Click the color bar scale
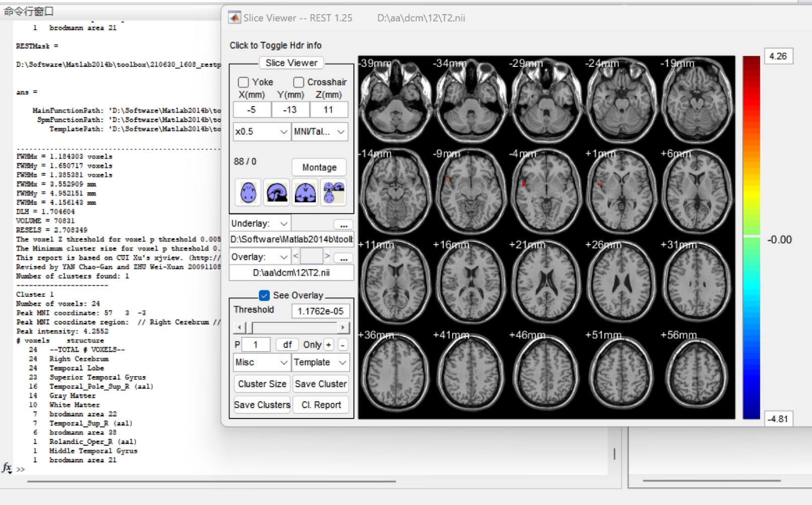 pyautogui.click(x=752, y=237)
